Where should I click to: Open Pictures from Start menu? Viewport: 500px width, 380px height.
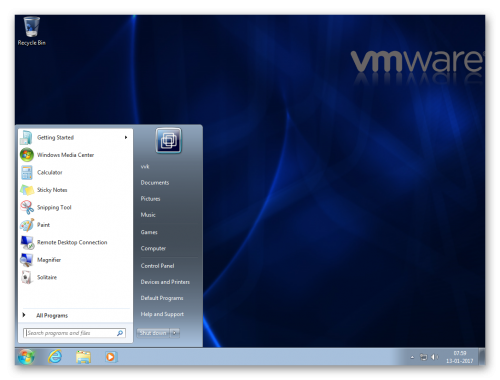tap(150, 199)
